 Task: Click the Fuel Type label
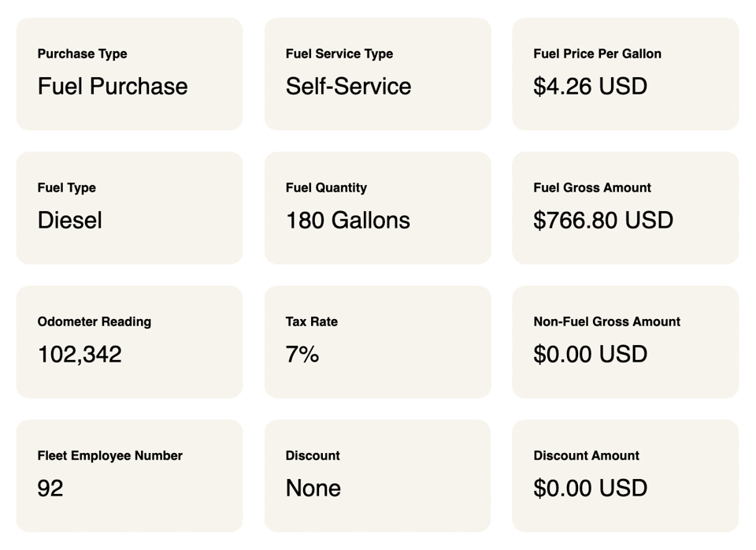point(66,188)
